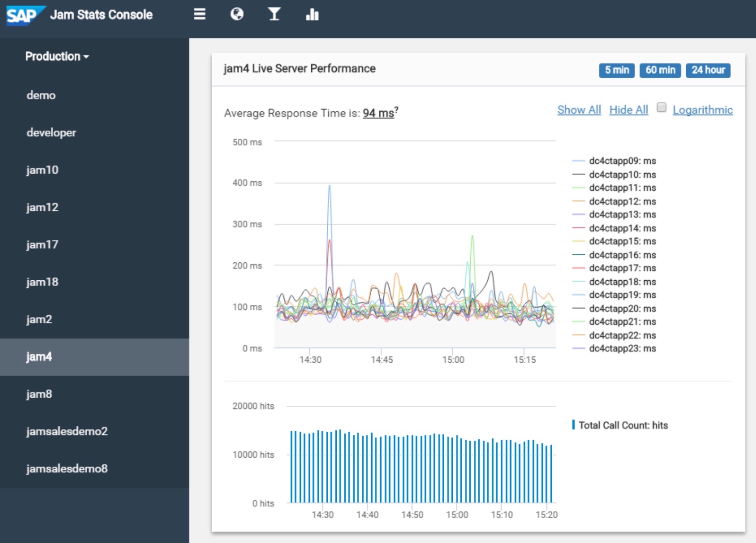Click the hamburger menu icon
This screenshot has height=543, width=756.
[199, 14]
